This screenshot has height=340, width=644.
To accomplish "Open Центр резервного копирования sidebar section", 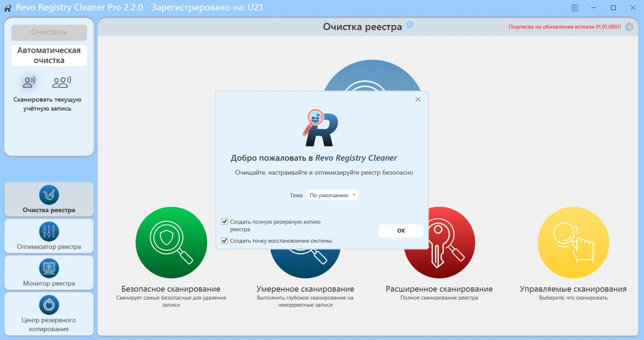I will [49, 313].
